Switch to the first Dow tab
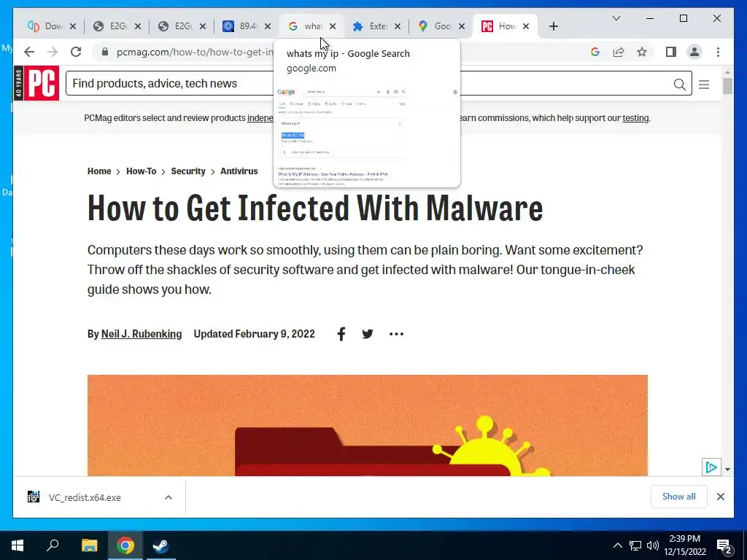Image resolution: width=747 pixels, height=560 pixels. [x=46, y=26]
